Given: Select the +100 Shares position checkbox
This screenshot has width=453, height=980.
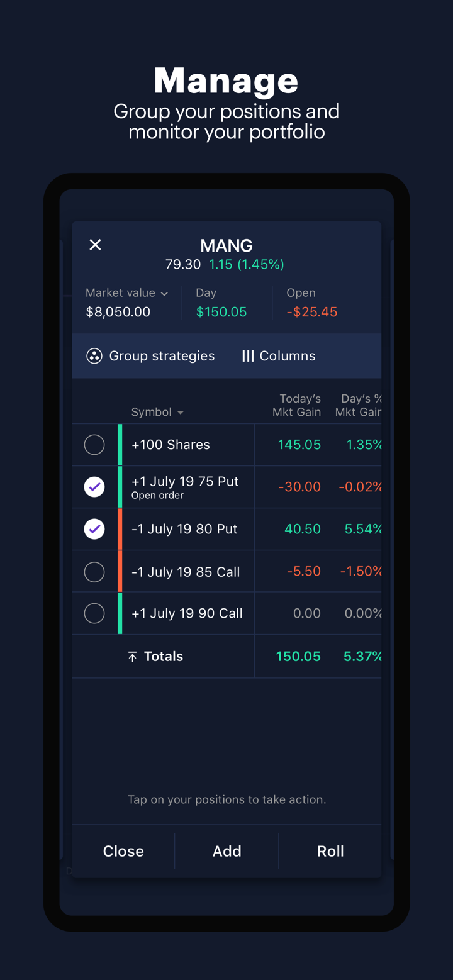Looking at the screenshot, I should [94, 445].
